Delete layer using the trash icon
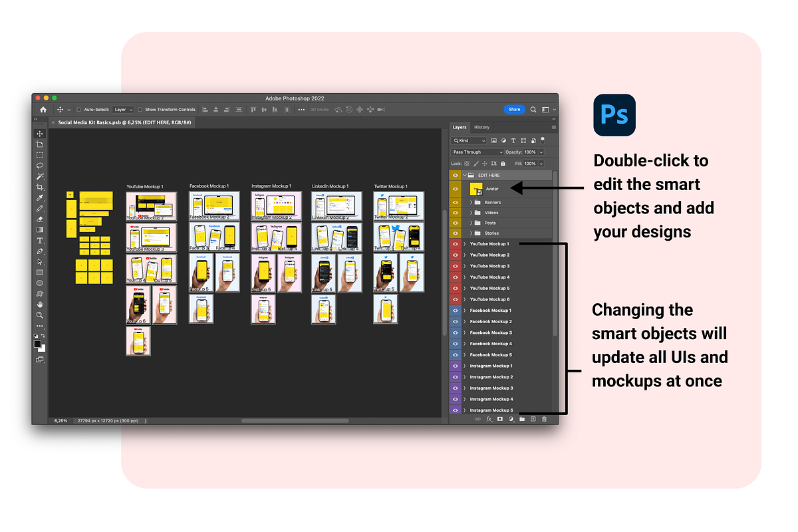Viewport: 798px width, 532px height. click(544, 419)
